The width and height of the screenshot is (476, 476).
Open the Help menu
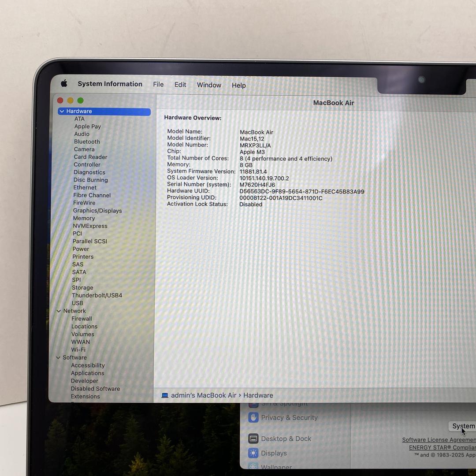pos(238,86)
